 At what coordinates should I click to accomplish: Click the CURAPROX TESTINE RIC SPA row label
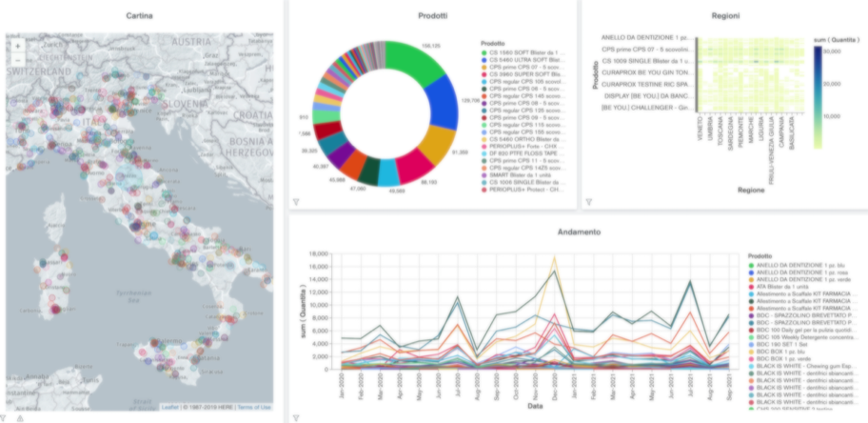coord(646,84)
